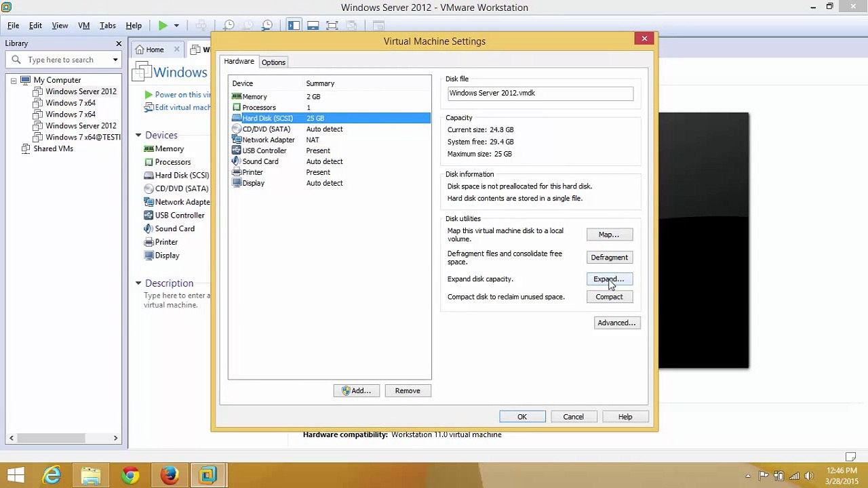868x488 pixels.
Task: Select the Processors device row
Action: point(330,108)
